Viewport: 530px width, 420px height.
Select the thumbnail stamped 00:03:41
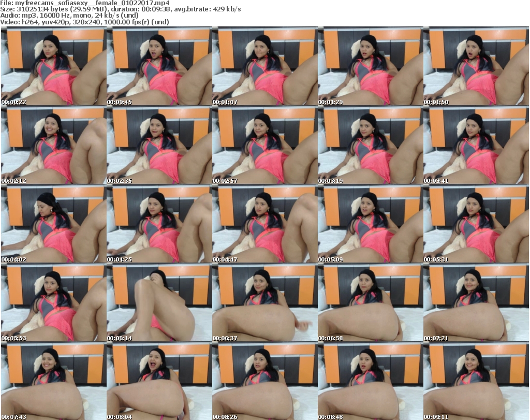pos(476,145)
